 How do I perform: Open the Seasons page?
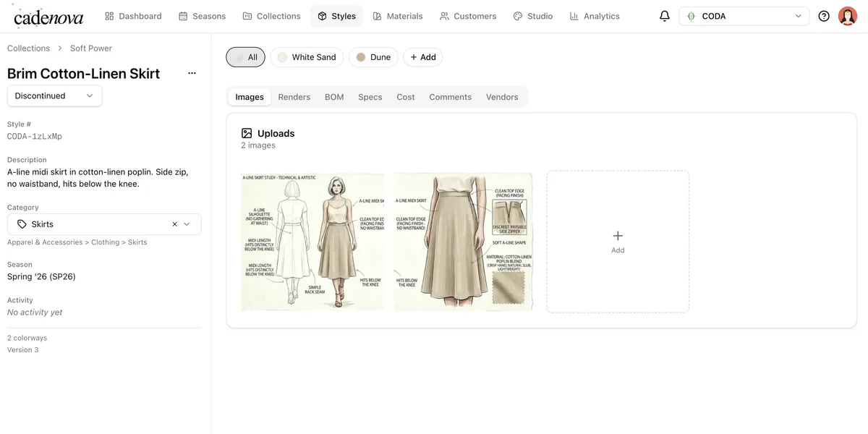click(202, 16)
